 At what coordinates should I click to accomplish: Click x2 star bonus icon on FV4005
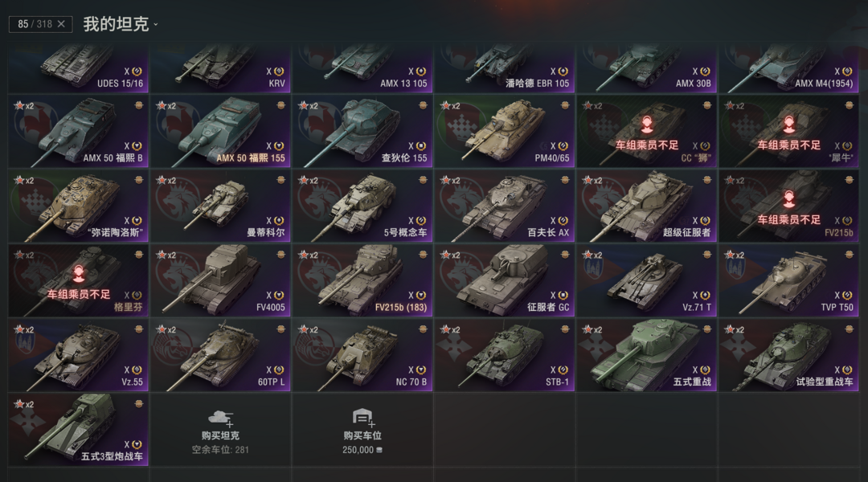point(166,255)
